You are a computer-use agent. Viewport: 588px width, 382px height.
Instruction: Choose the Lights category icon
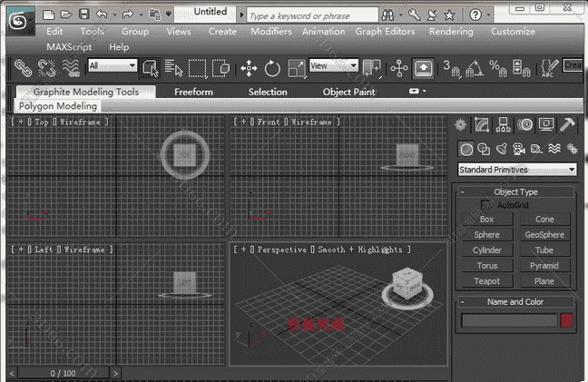[501, 149]
